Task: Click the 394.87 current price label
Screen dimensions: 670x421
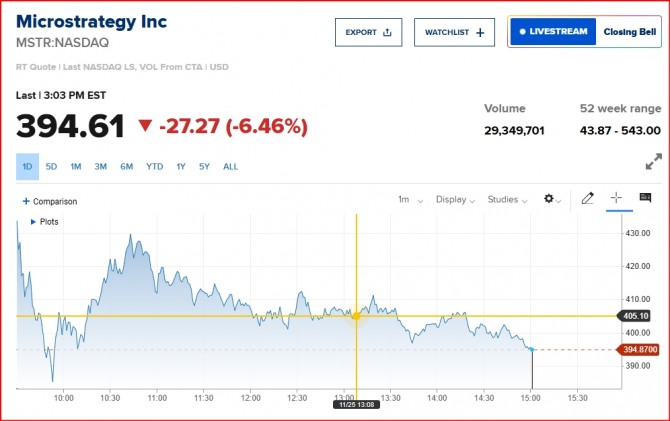Action: click(x=638, y=349)
